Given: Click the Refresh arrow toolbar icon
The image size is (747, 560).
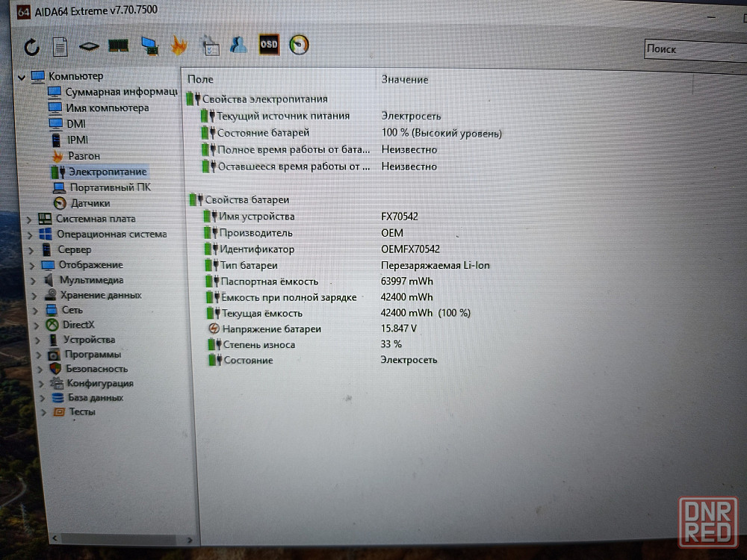Looking at the screenshot, I should coord(31,47).
